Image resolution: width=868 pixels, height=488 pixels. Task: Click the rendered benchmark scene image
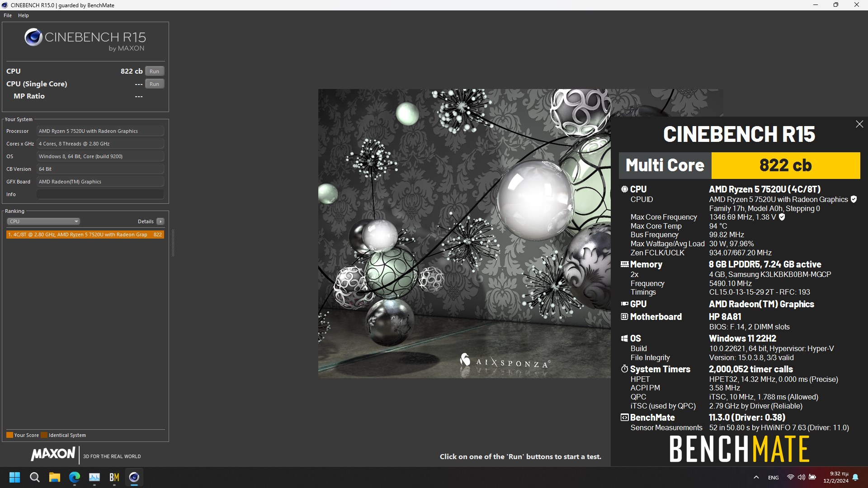tap(464, 233)
